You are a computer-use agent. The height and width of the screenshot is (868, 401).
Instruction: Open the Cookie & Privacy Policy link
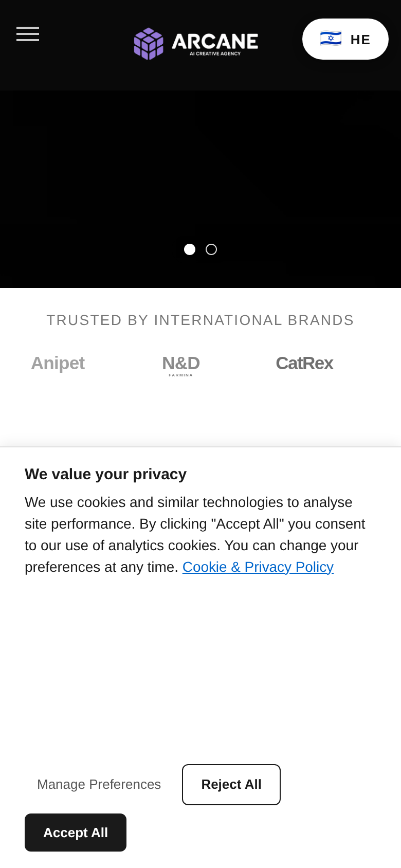click(x=258, y=567)
